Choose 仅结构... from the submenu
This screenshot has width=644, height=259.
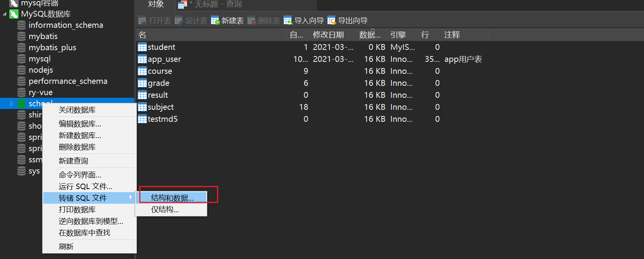[165, 210]
